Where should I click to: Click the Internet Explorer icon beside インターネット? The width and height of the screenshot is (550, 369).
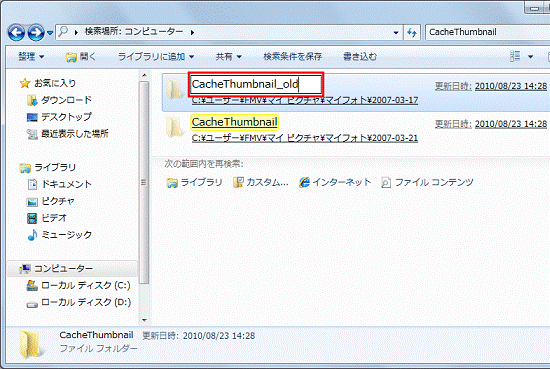click(304, 182)
